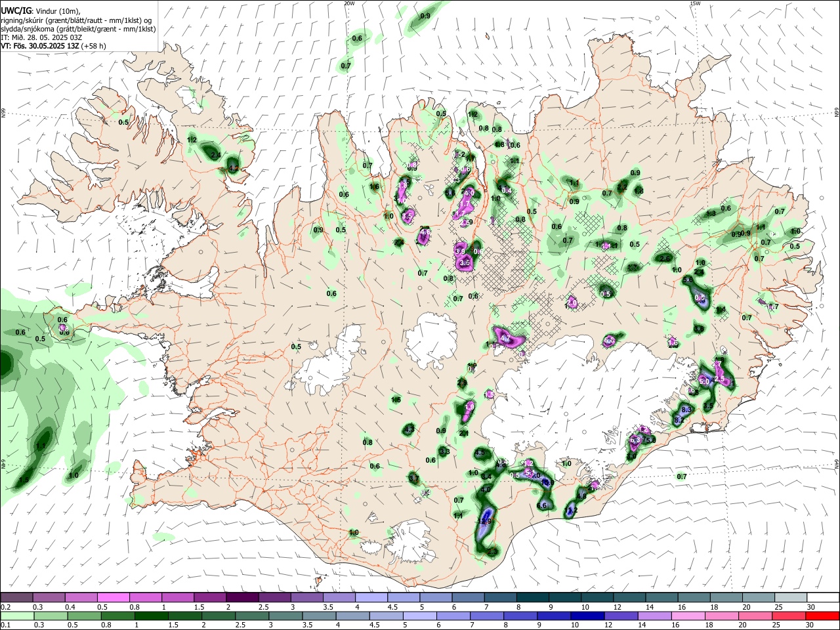Pick the palest green swatch starting at 0.1
840x630 pixels.
click(x=16, y=616)
